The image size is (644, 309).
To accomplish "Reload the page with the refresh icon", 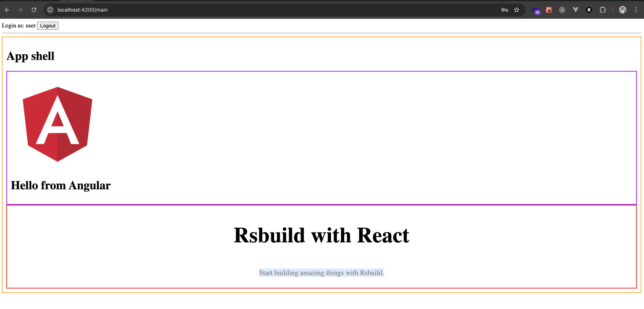I will (x=34, y=10).
